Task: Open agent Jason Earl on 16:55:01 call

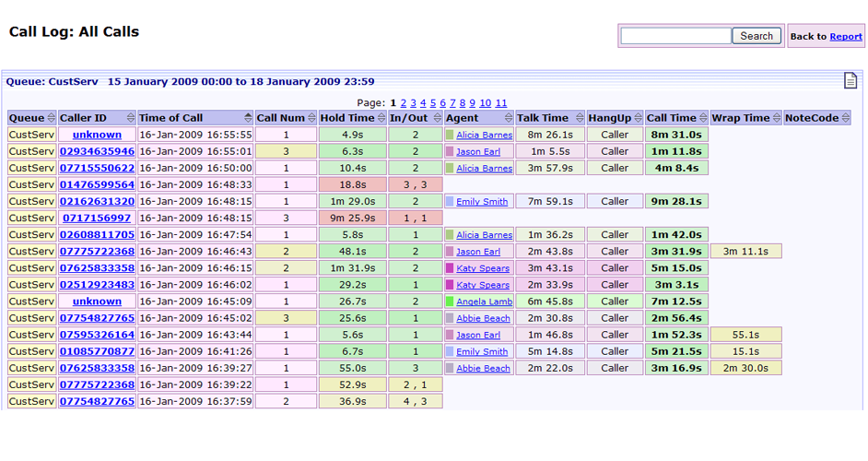Action: [x=478, y=151]
